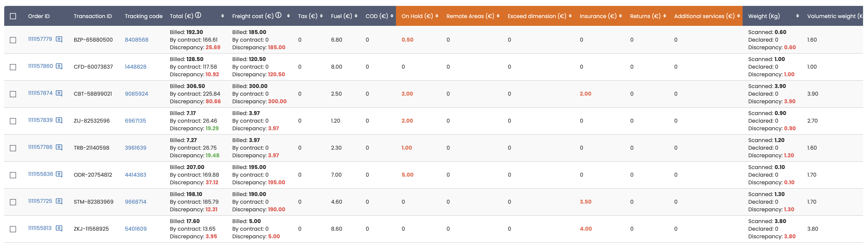Expand details icon for order 1111157874
The height and width of the screenshot is (248, 868).
[59, 93]
